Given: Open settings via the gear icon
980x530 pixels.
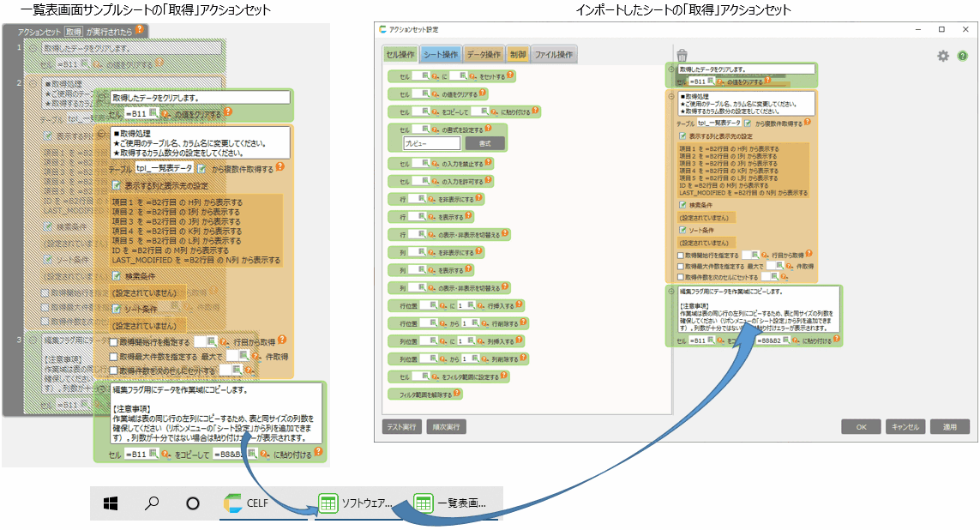Looking at the screenshot, I should (942, 55).
